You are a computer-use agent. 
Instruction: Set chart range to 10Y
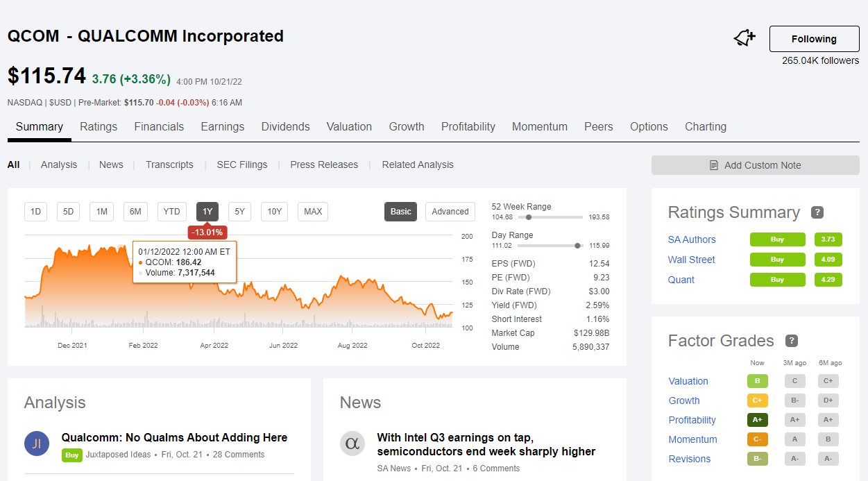click(274, 212)
